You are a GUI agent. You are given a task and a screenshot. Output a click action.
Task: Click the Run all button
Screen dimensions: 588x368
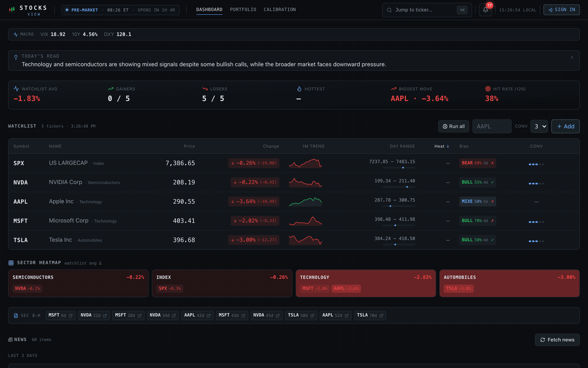(453, 126)
